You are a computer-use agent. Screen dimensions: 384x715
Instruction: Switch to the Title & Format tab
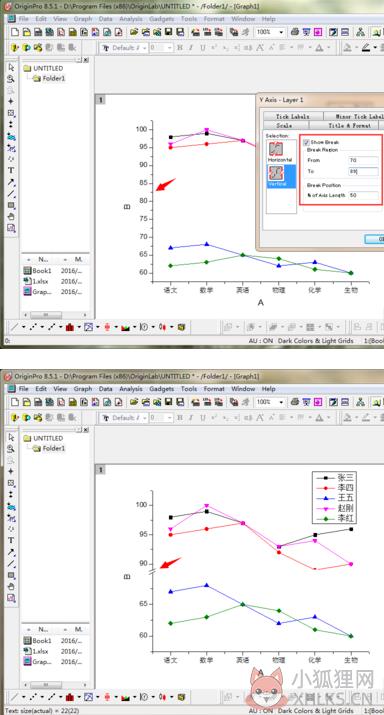point(343,125)
